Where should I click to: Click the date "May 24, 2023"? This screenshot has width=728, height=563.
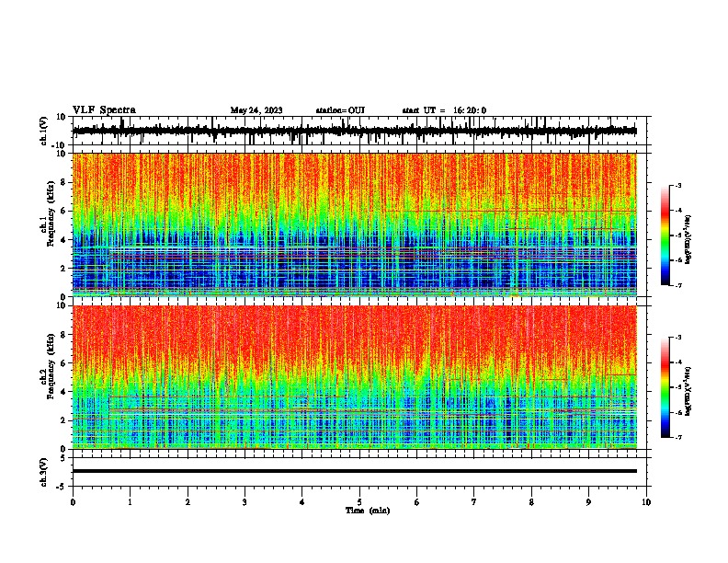(256, 110)
